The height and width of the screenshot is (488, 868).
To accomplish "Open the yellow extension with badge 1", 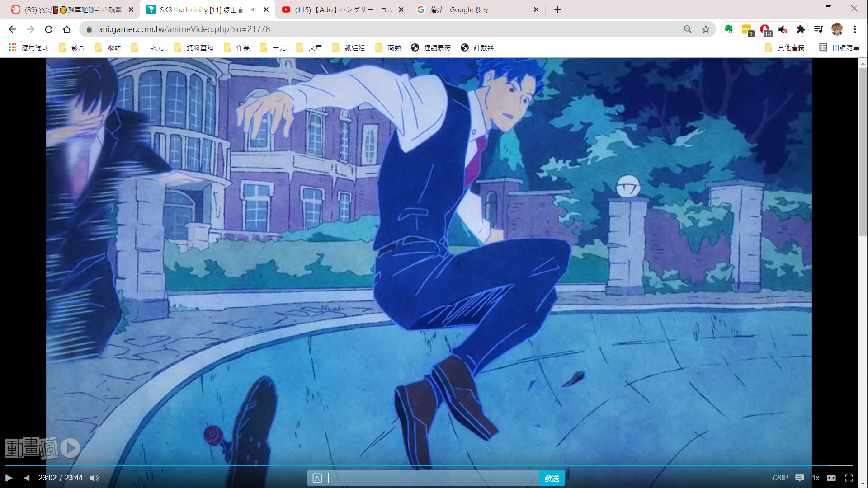I will click(746, 30).
